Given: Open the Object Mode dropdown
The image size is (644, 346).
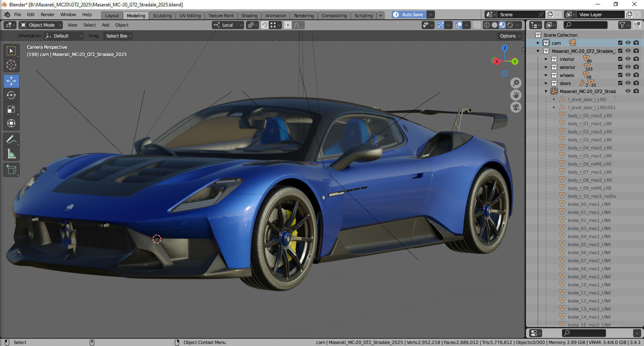Looking at the screenshot, I should coord(41,25).
